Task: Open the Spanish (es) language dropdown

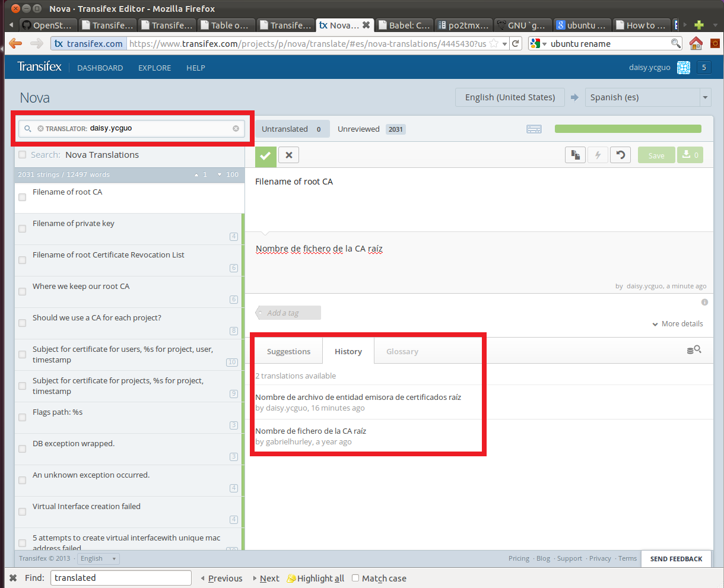Action: [704, 97]
